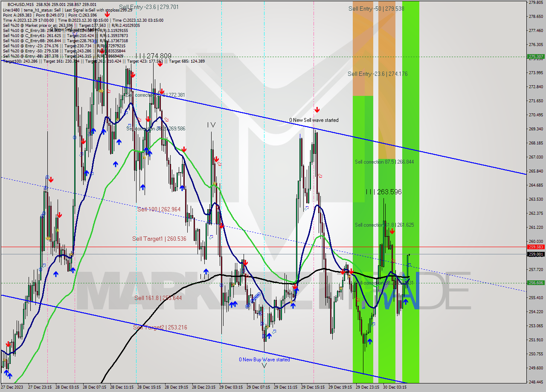Click the 'Sell Target2 | 253.216' label
This screenshot has width=546, height=392.
[x=160, y=327]
